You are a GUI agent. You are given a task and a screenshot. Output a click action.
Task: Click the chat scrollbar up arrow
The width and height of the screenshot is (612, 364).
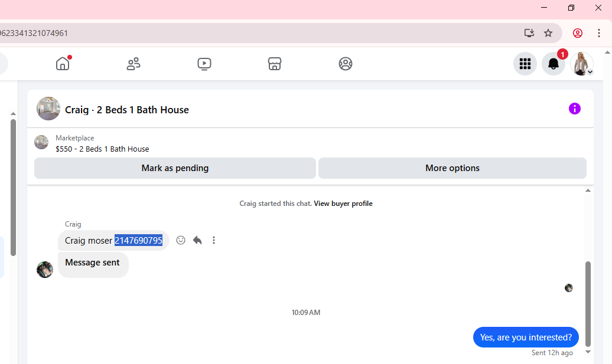pos(588,191)
